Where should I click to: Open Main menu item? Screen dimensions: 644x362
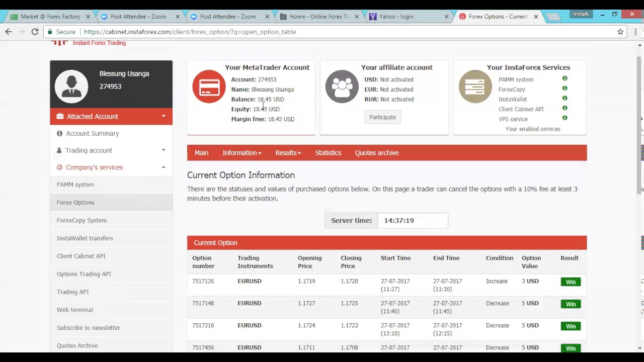tap(201, 153)
